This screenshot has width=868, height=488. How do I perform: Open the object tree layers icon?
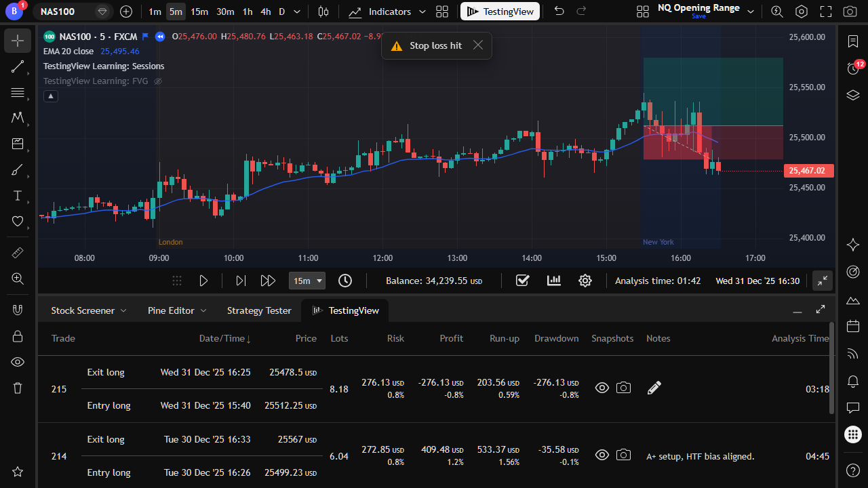(x=853, y=95)
